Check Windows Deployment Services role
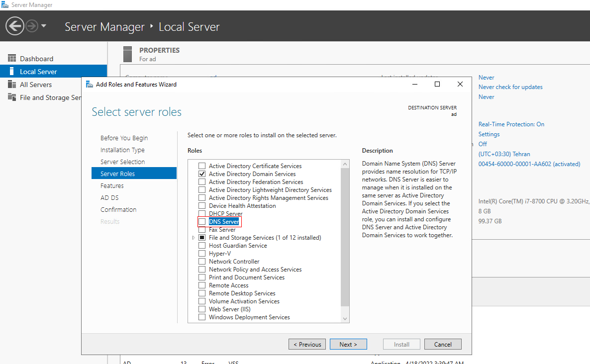This screenshot has height=364, width=590. pyautogui.click(x=202, y=317)
